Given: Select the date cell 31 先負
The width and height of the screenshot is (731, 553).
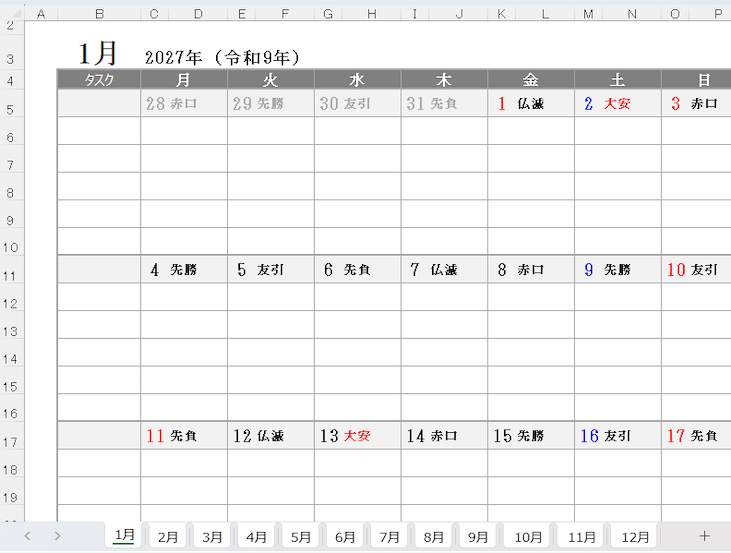Looking at the screenshot, I should pyautogui.click(x=444, y=103).
